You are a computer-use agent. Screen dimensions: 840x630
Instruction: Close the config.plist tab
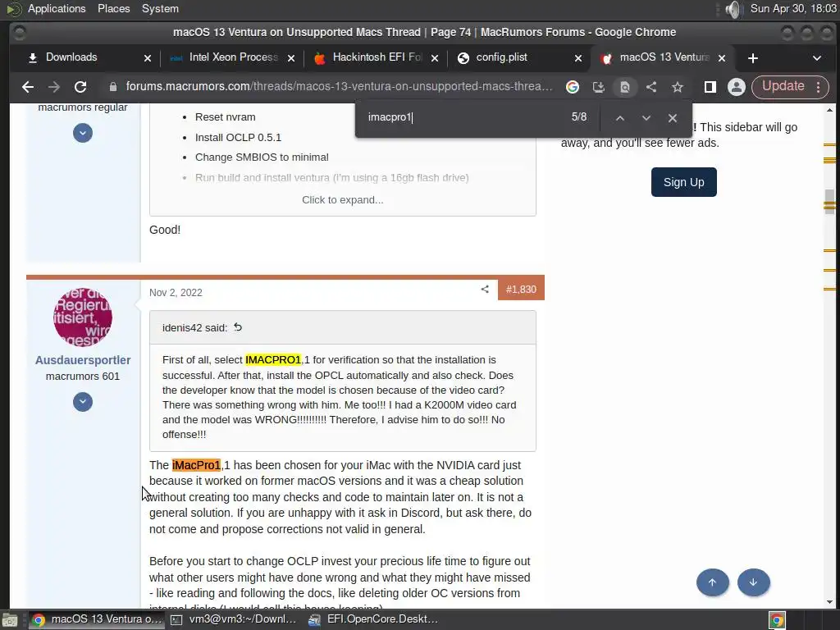578,58
